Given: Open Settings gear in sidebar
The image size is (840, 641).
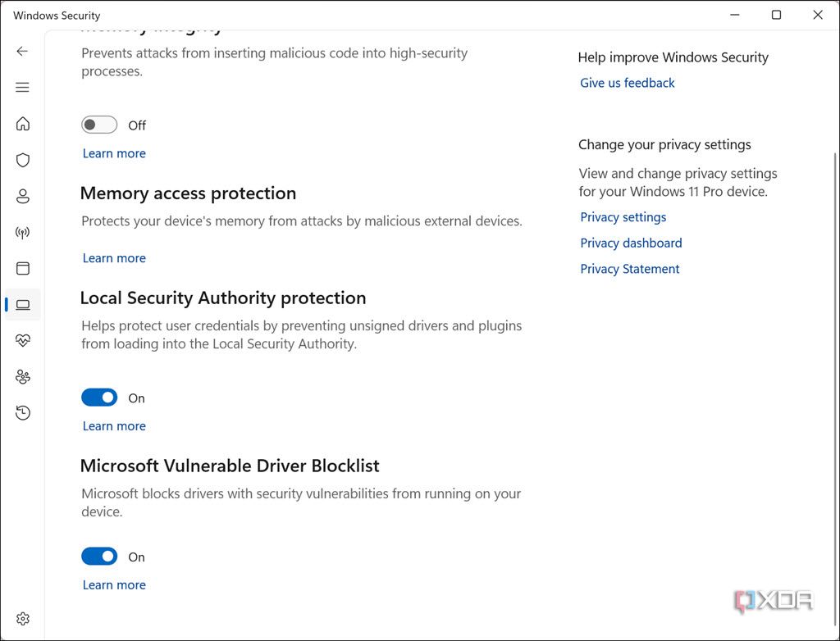Looking at the screenshot, I should click(x=23, y=619).
